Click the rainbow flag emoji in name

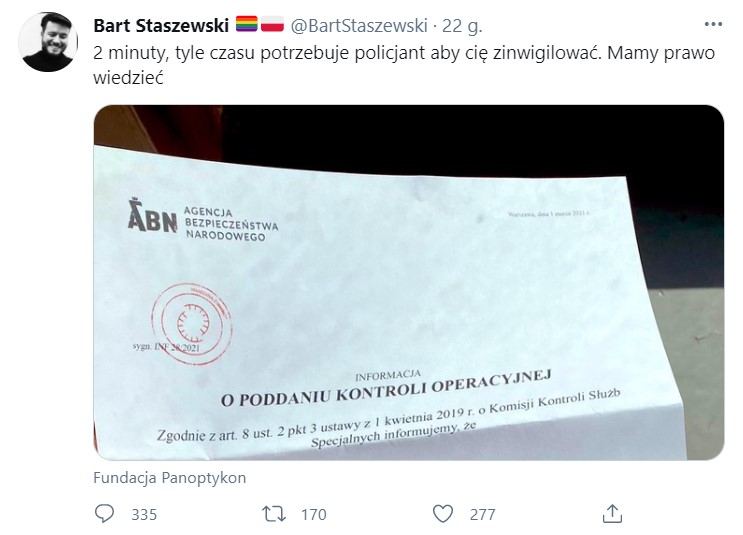246,24
